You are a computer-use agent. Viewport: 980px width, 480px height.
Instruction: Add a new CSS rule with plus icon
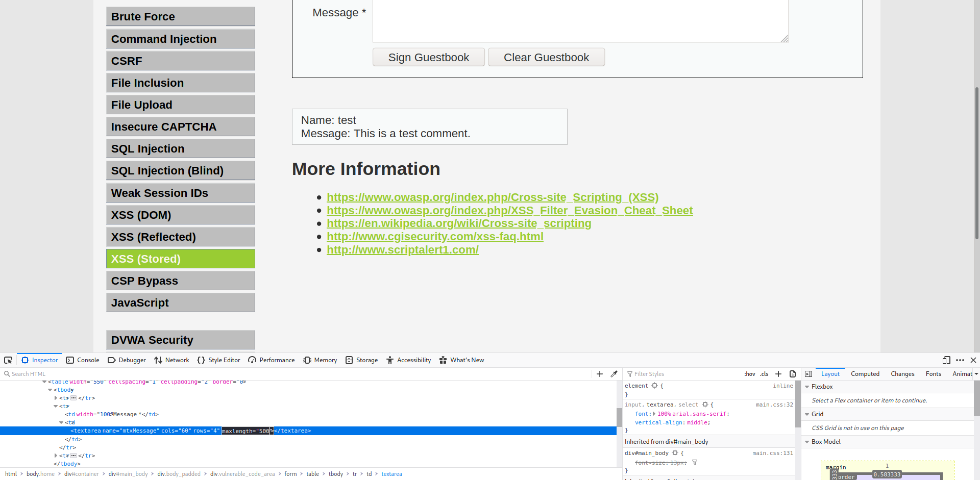tap(778, 374)
